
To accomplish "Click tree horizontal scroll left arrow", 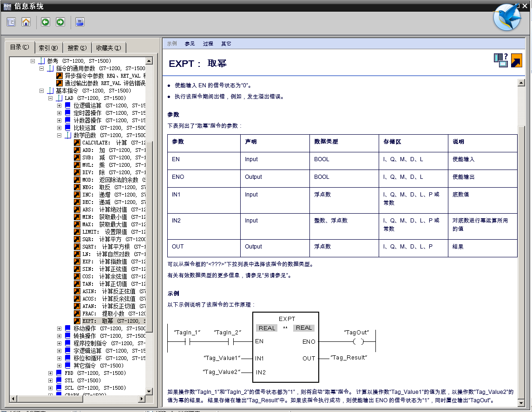I will [x=13, y=399].
